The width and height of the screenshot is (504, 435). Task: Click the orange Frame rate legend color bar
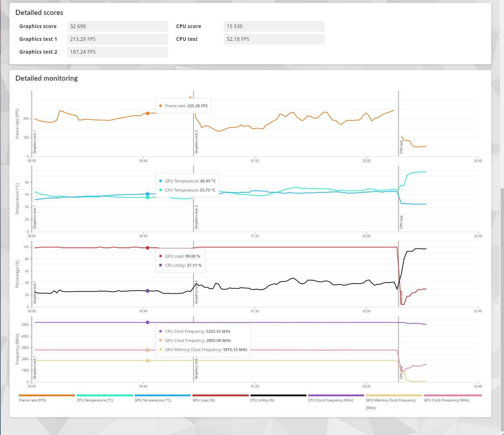(x=47, y=395)
